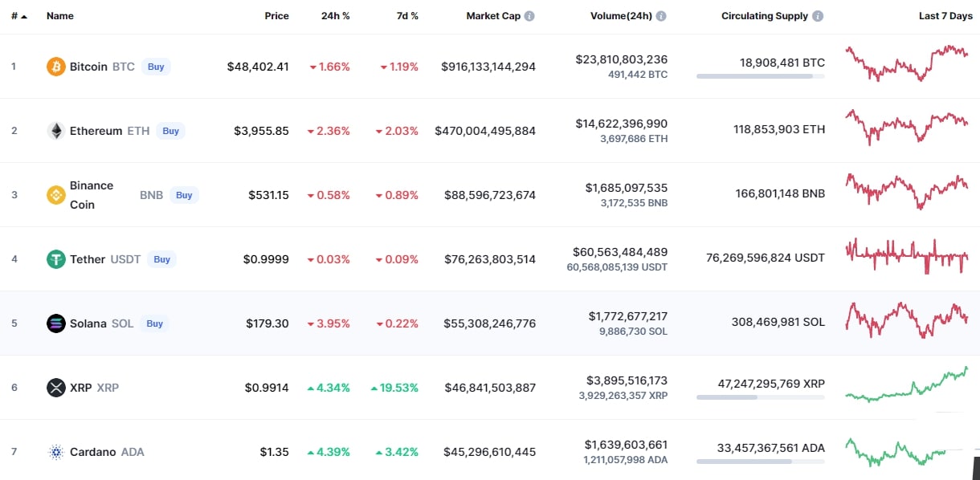Open the Volume(24h) info tooltip icon
The image size is (980, 480).
coord(660,16)
